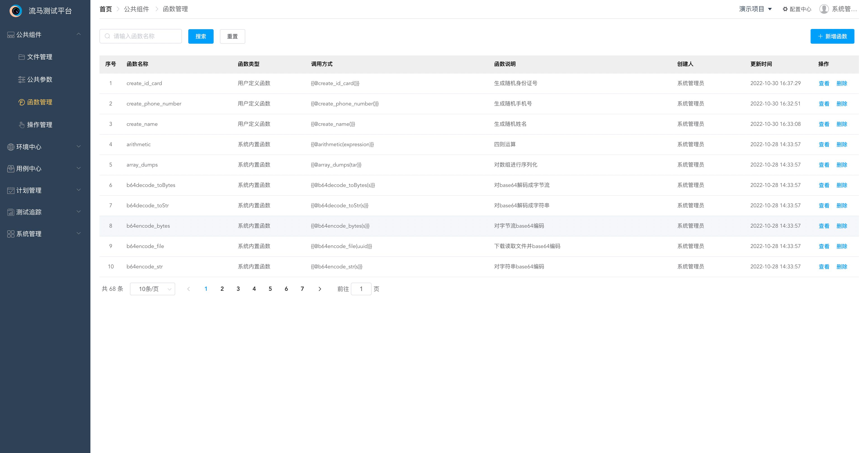
Task: Delete the b64decode_toStr function
Action: 842,206
